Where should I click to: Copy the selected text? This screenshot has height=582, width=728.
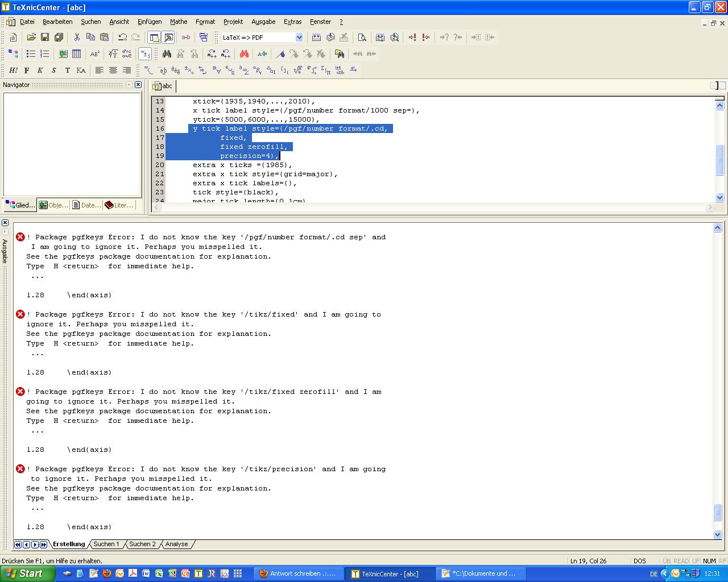(x=90, y=38)
